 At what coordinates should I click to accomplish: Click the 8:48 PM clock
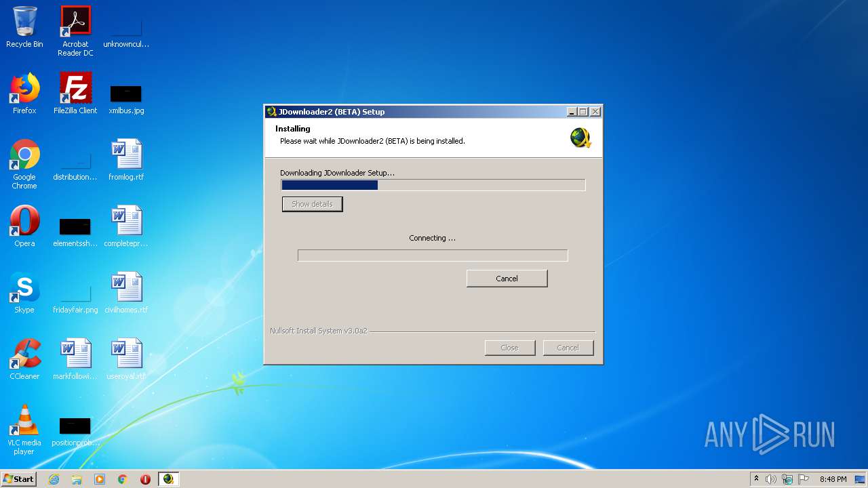833,479
